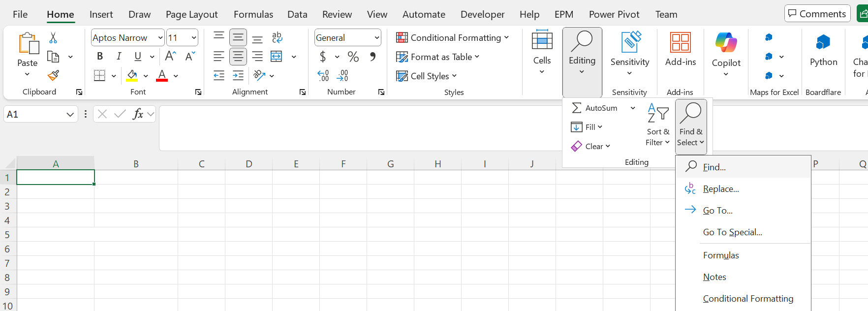Viewport: 868px width, 311px height.
Task: Toggle Underline formatting
Action: (x=138, y=57)
